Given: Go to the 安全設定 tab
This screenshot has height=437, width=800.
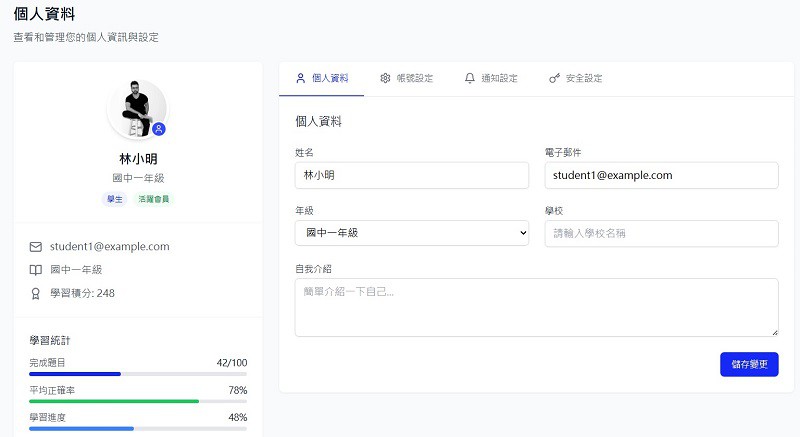Looking at the screenshot, I should [x=576, y=78].
